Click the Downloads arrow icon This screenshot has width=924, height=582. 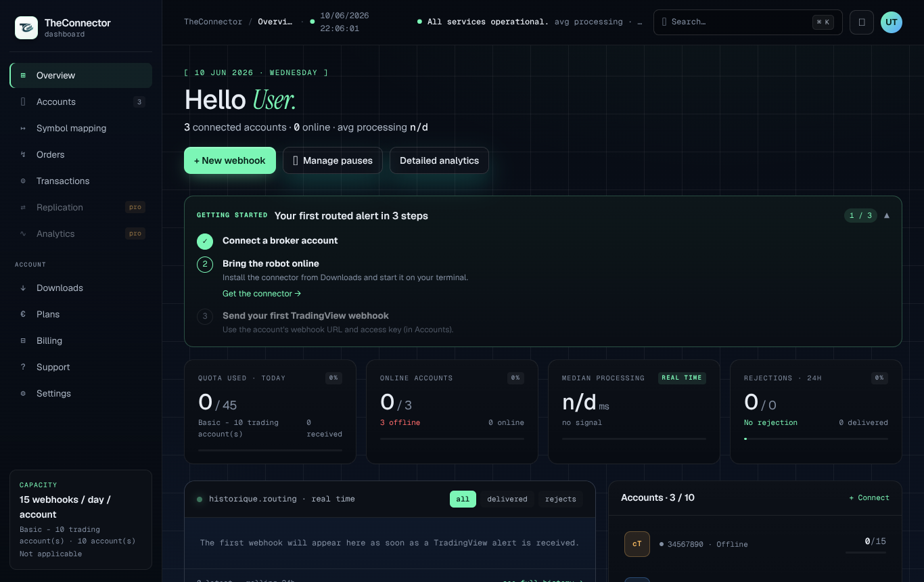(x=23, y=288)
